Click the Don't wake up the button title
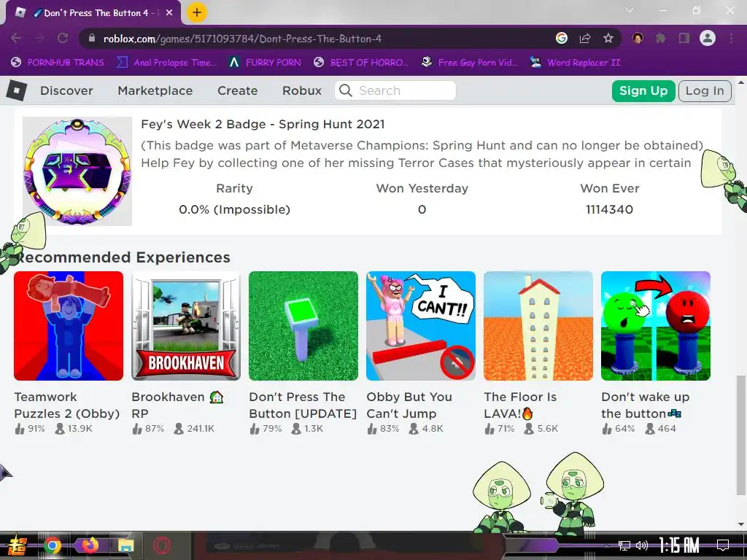Viewport: 747px width, 560px height. [x=645, y=405]
